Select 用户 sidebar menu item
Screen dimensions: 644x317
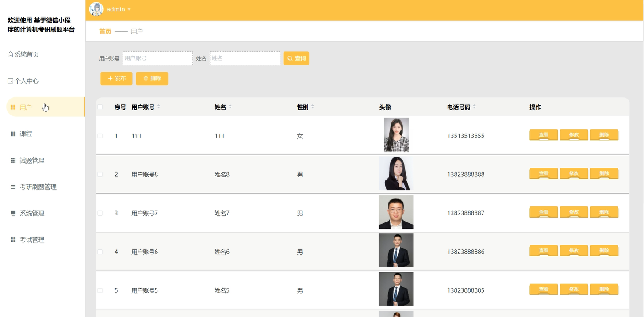46,107
